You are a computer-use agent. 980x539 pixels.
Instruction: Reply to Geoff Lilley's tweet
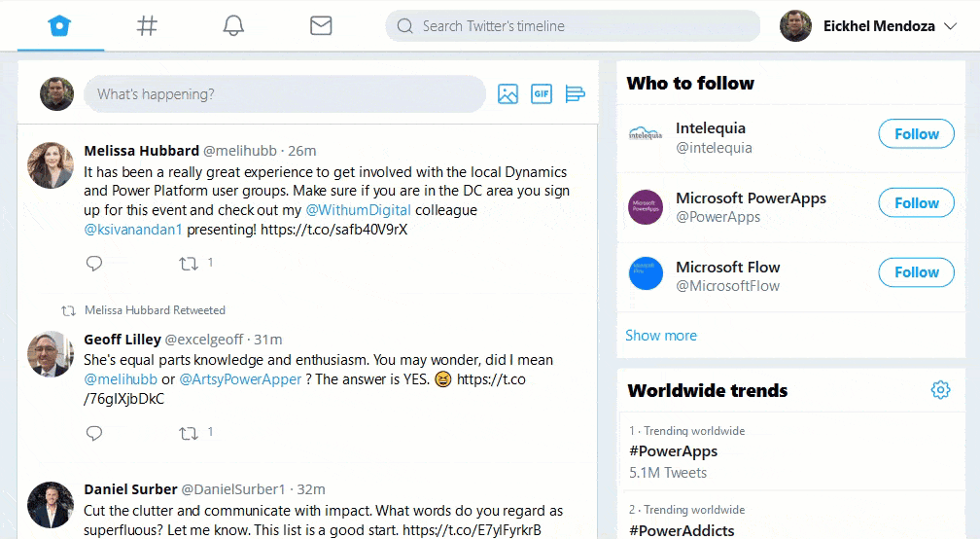(94, 433)
